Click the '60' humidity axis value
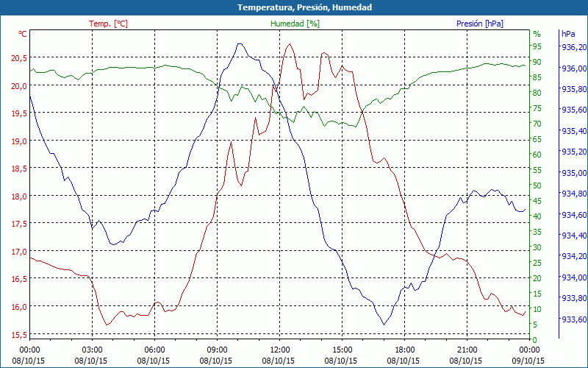 pyautogui.click(x=537, y=155)
